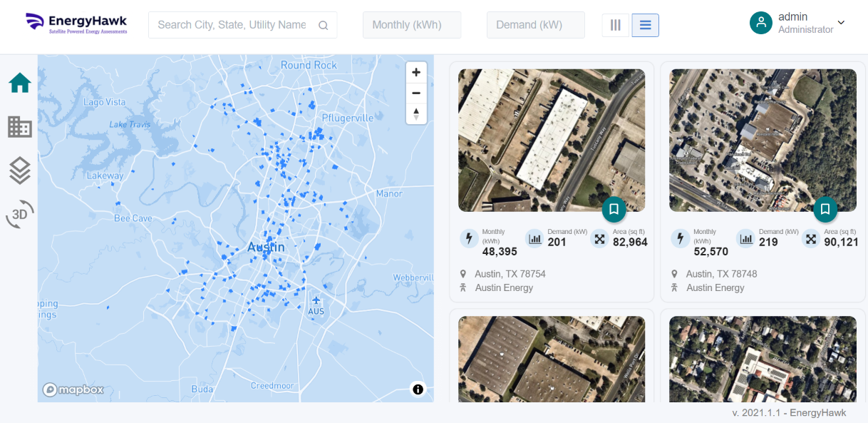Viewport: 868px width, 423px height.
Task: Select the Austin, TX 78748 address text
Action: tap(721, 274)
